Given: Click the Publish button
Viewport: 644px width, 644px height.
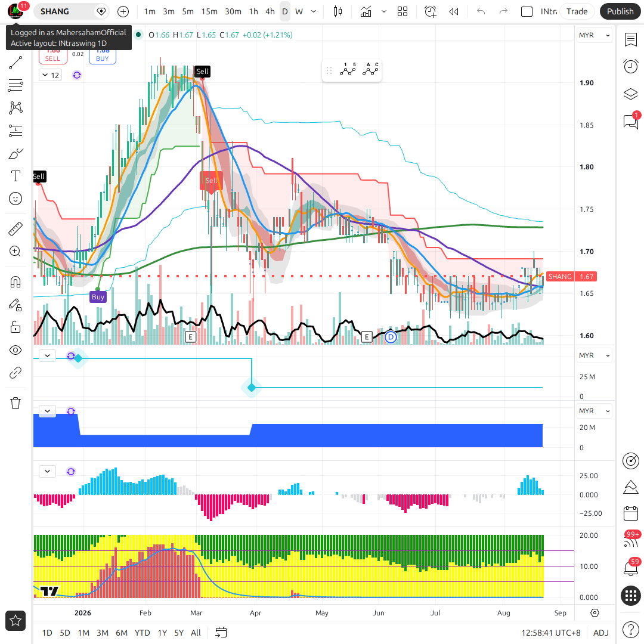Looking at the screenshot, I should 620,11.
